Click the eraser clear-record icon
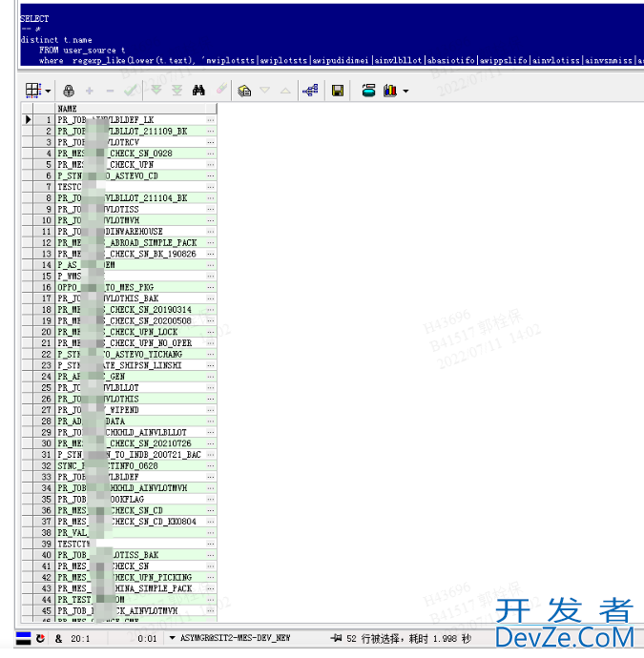This screenshot has height=658, width=644. click(221, 89)
